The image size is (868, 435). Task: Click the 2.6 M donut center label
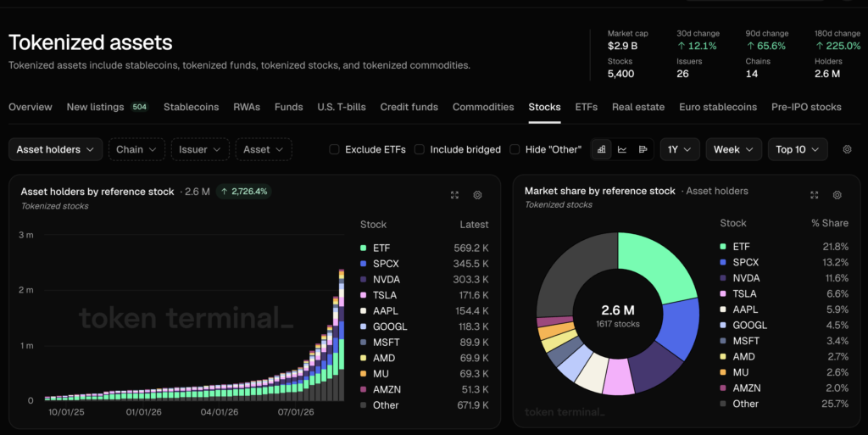[x=618, y=310]
